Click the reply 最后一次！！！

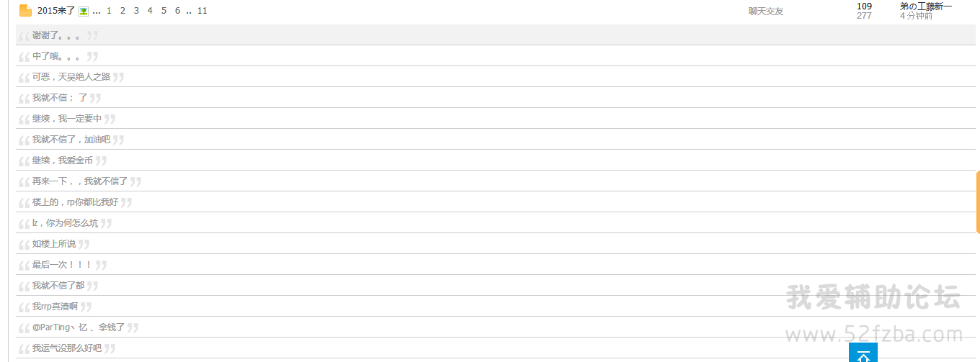(x=62, y=265)
